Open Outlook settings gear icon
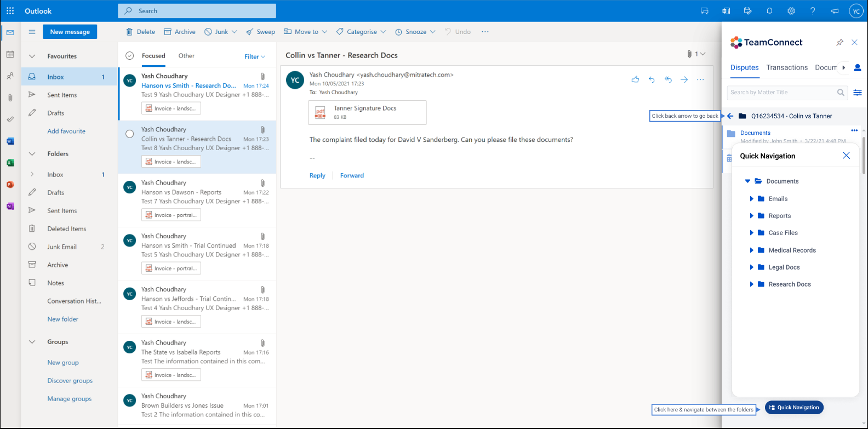 point(791,11)
